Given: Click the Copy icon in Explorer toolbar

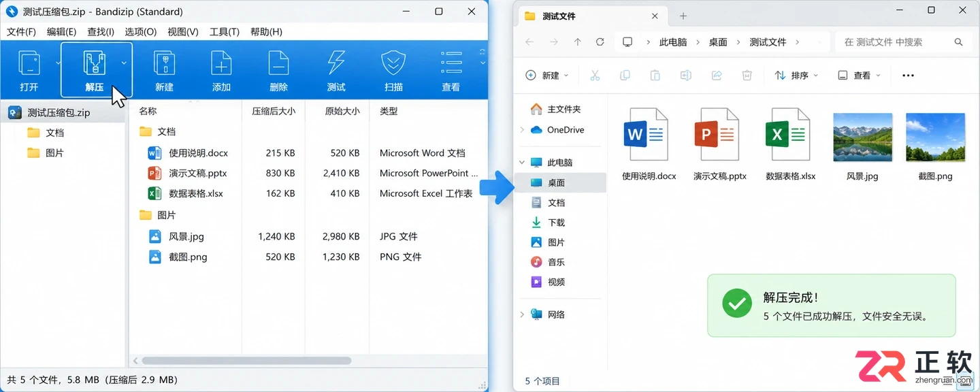Looking at the screenshot, I should coord(625,76).
